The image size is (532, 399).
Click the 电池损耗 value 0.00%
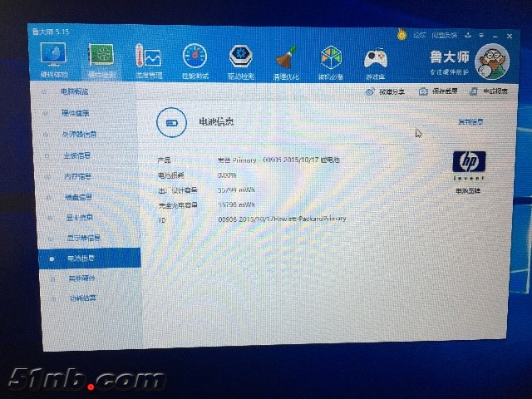[227, 175]
